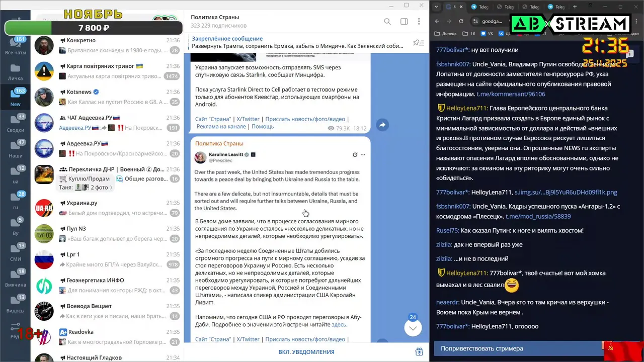Open the Украина.ру channel

point(107,208)
